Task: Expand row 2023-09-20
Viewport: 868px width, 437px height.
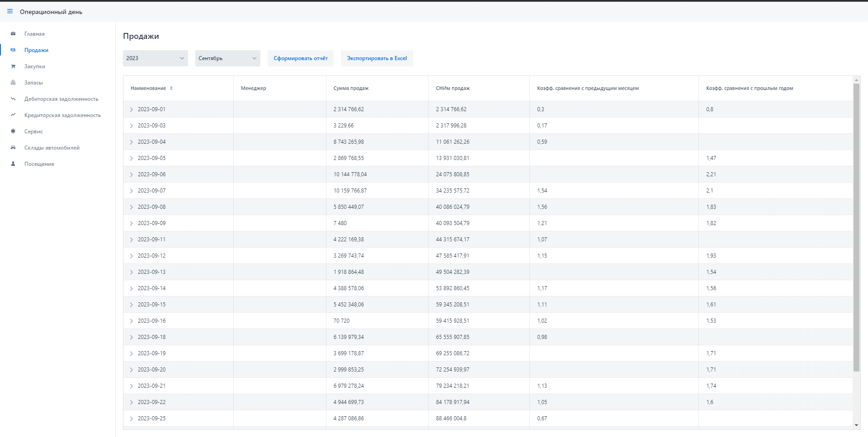Action: click(x=132, y=370)
